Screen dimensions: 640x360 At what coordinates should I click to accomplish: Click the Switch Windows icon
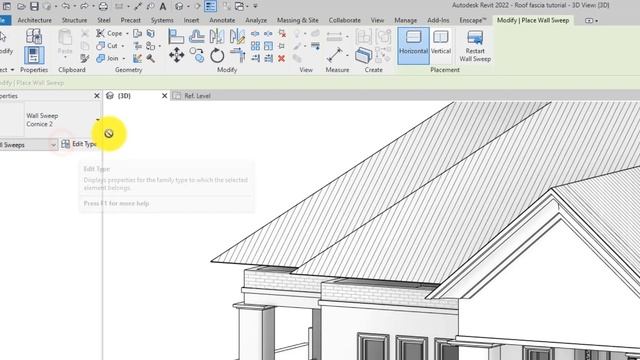[240, 6]
